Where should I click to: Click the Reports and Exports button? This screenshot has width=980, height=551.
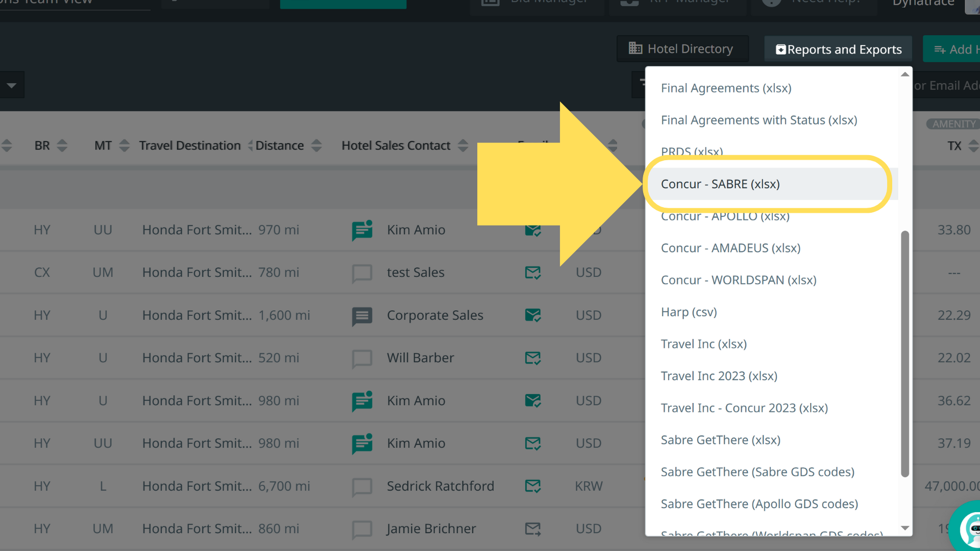(x=838, y=49)
